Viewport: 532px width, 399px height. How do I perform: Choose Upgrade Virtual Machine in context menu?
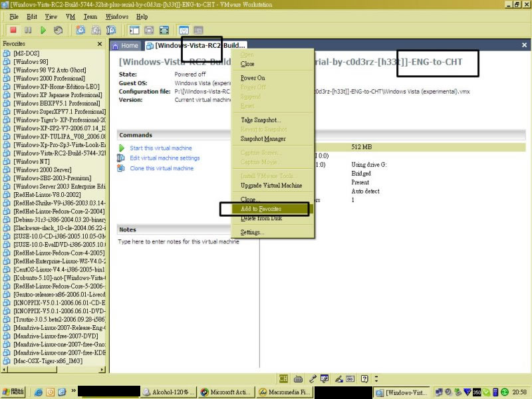271,186
